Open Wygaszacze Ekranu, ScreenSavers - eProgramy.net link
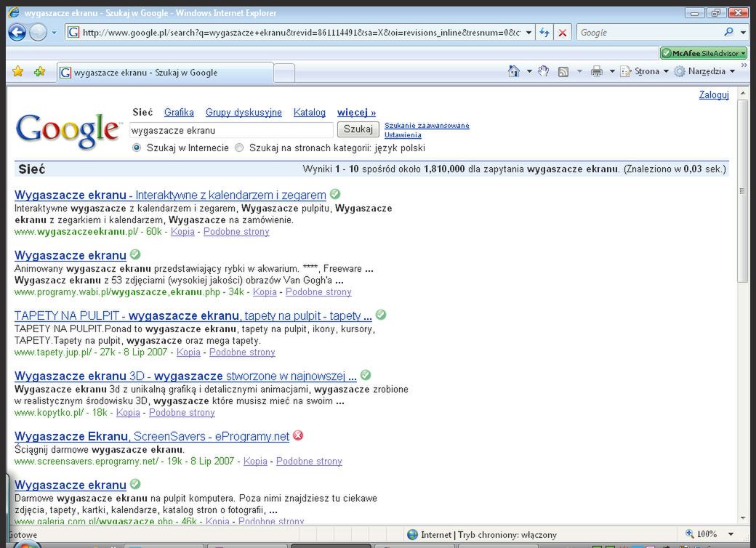The image size is (756, 548). [x=152, y=436]
